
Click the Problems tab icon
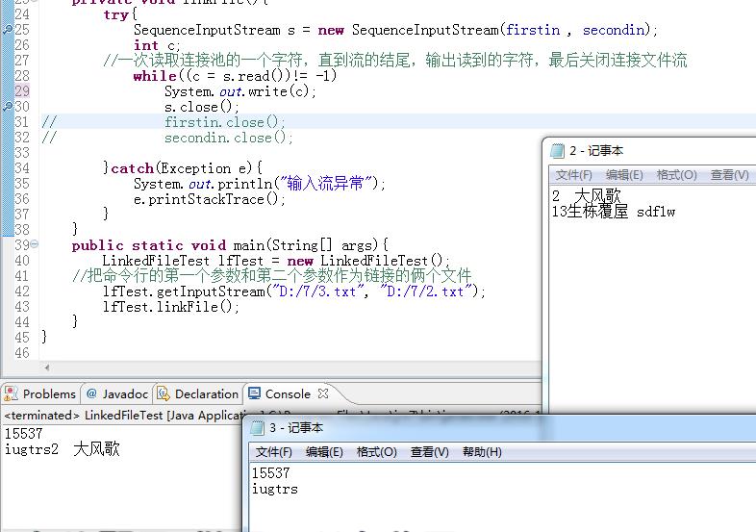point(11,393)
